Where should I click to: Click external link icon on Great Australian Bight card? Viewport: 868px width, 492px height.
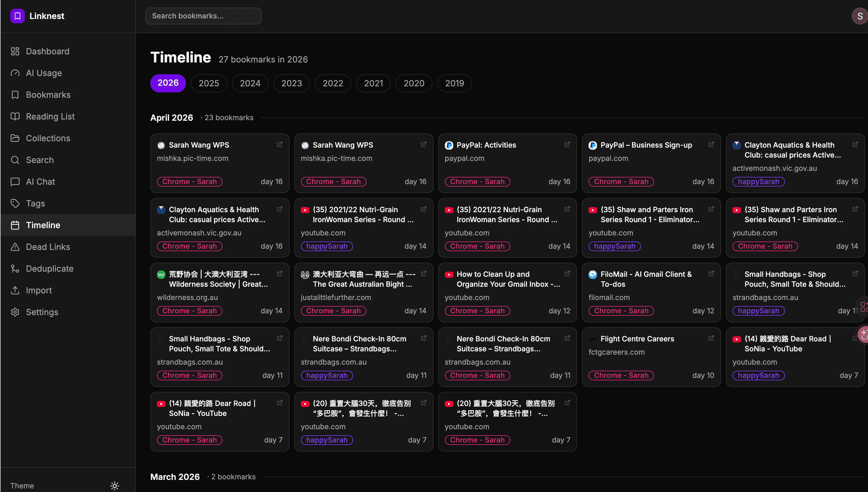pyautogui.click(x=424, y=274)
